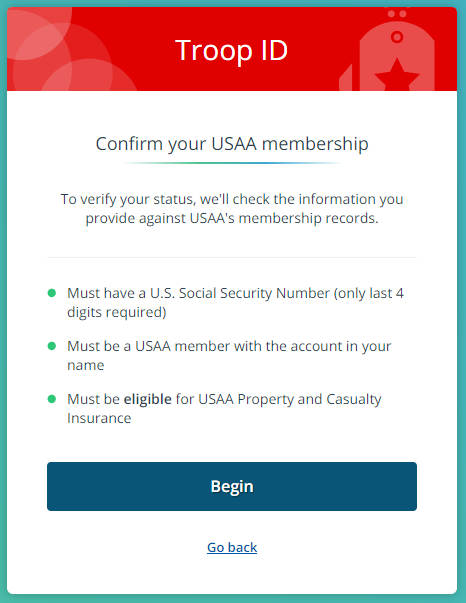Click the horizontal divider above the requirements
Image resolution: width=466 pixels, height=603 pixels.
click(232, 257)
